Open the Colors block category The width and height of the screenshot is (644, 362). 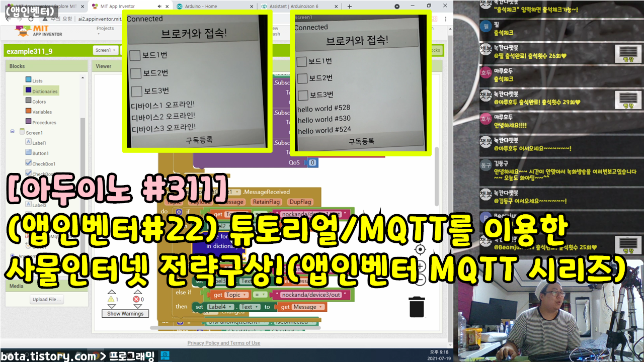pos(36,102)
